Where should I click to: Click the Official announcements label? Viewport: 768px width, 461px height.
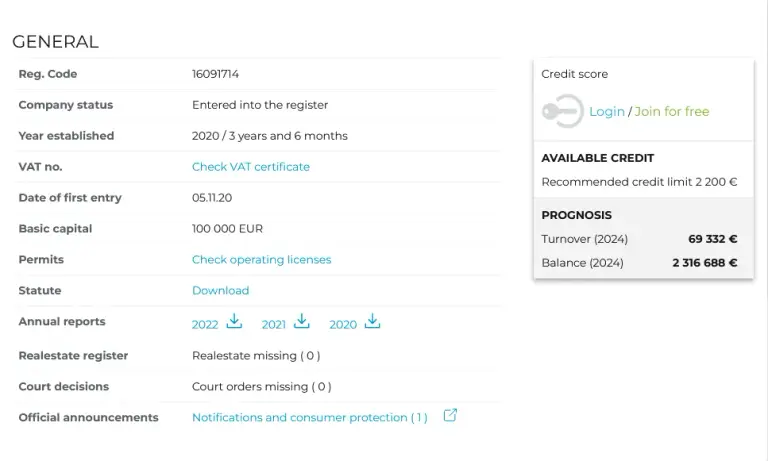89,417
